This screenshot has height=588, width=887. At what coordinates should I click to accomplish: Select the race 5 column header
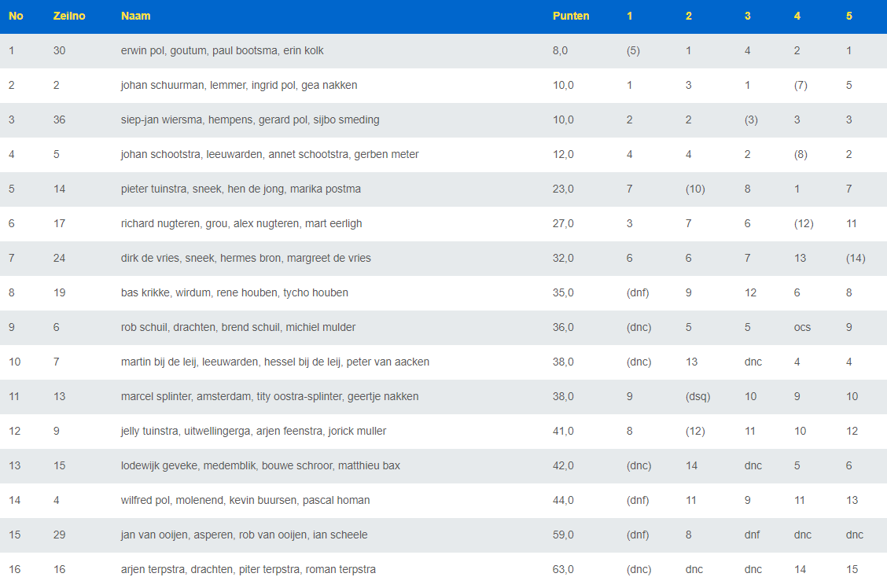[x=848, y=16]
